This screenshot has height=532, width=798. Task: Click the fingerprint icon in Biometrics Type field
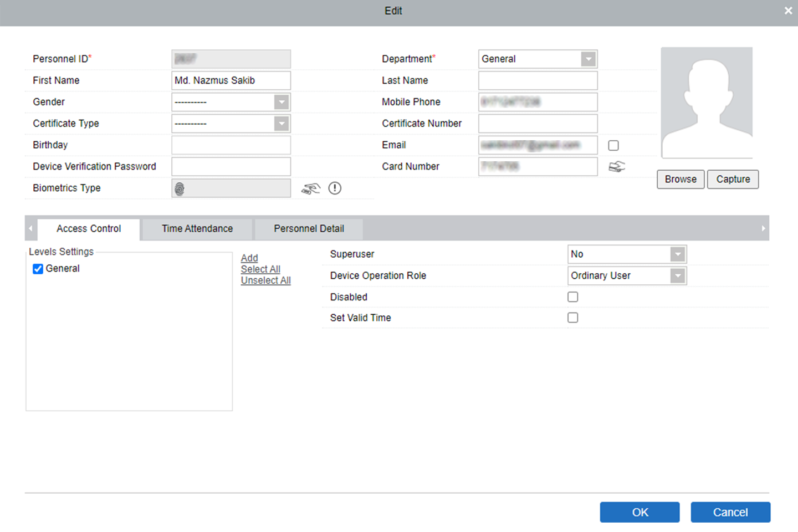click(x=180, y=189)
